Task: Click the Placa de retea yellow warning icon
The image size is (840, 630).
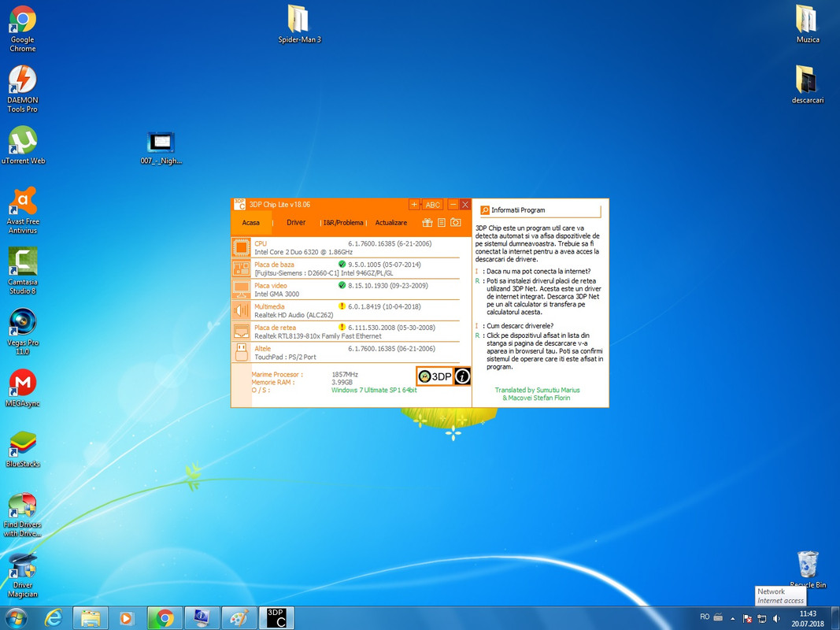Action: pyautogui.click(x=342, y=327)
